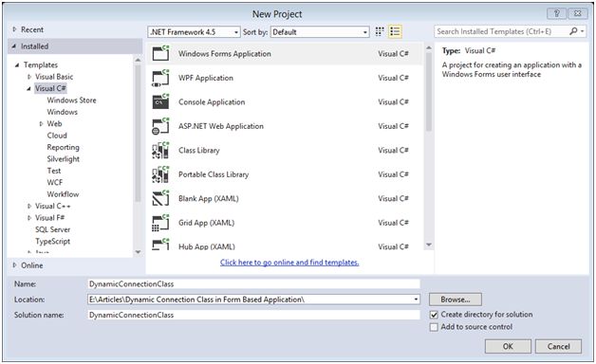The width and height of the screenshot is (596, 364).
Task: Click the project Name input field
Action: pos(253,284)
